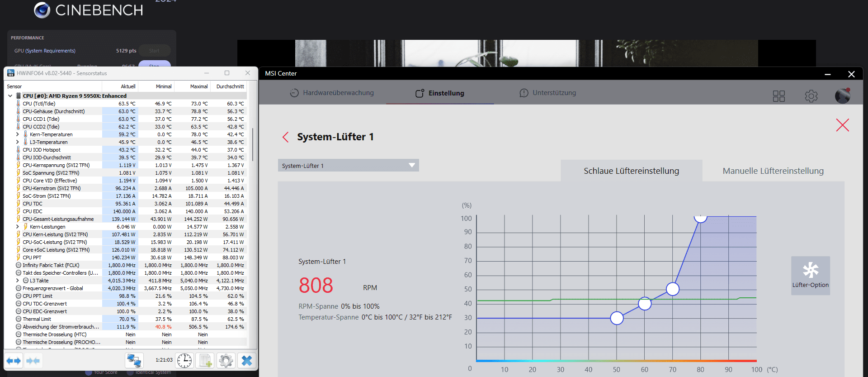Click the fan curve point at 40%

tap(645, 303)
